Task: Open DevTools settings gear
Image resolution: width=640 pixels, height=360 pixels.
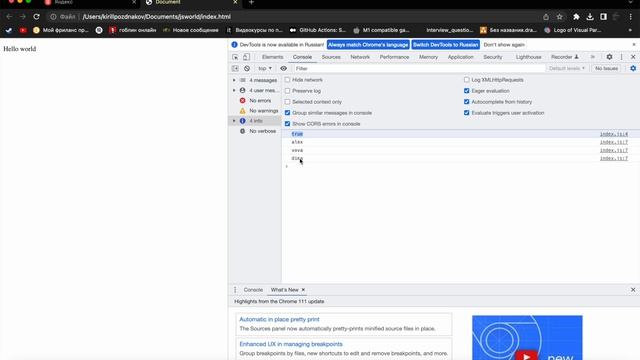Action: coord(609,57)
